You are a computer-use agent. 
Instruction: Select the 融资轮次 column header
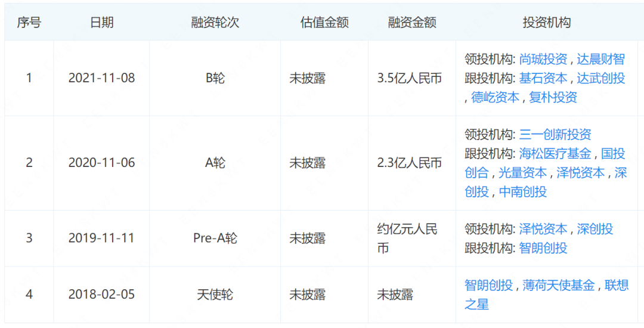point(215,23)
